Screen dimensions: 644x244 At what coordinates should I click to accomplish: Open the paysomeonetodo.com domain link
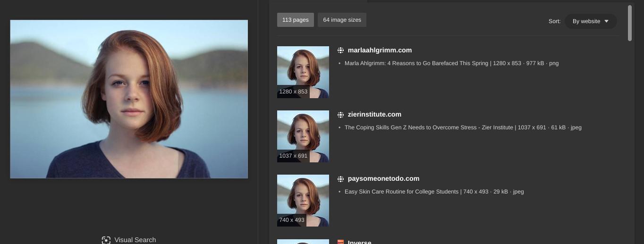point(383,178)
